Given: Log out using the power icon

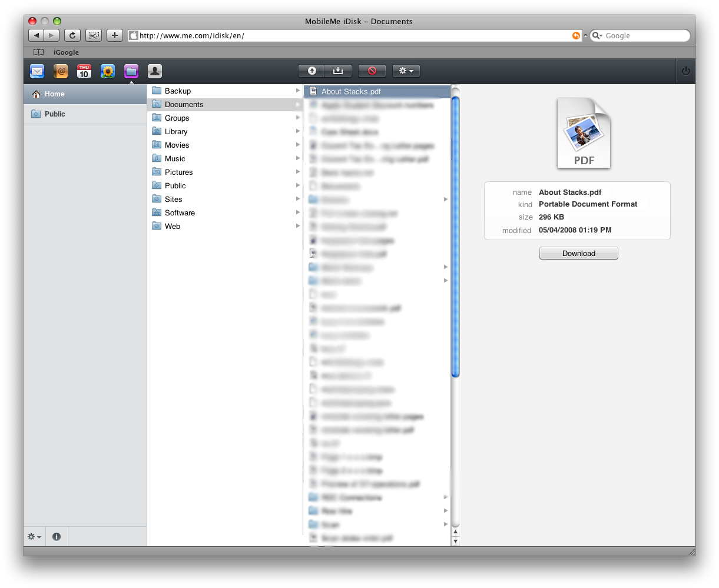Looking at the screenshot, I should [685, 71].
